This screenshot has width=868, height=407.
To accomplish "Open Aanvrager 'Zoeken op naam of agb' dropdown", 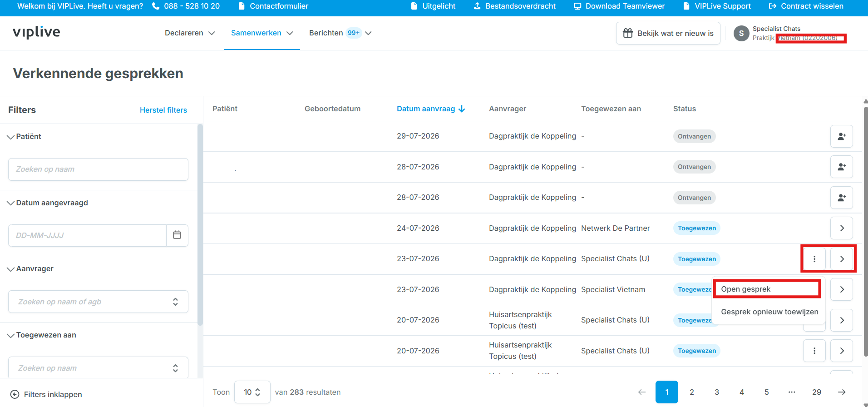I will (98, 302).
